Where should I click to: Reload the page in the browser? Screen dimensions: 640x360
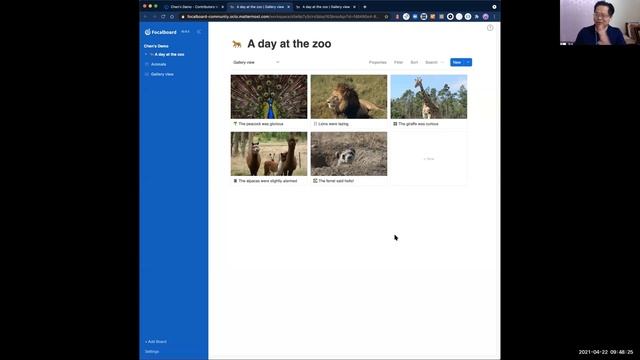pyautogui.click(x=163, y=17)
